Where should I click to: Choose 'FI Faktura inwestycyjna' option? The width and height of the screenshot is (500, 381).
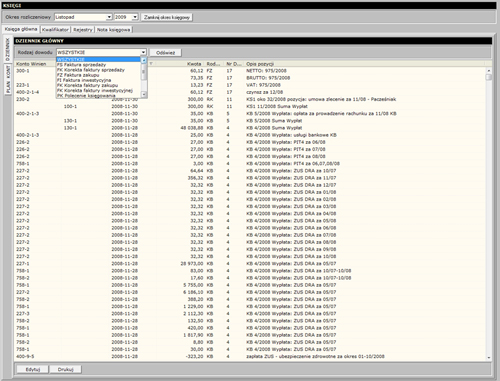(x=98, y=80)
